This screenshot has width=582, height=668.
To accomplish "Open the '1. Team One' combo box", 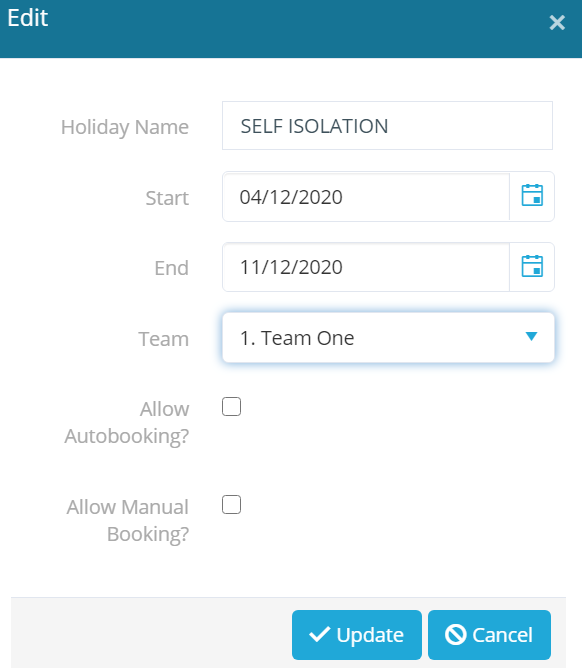I will click(388, 337).
